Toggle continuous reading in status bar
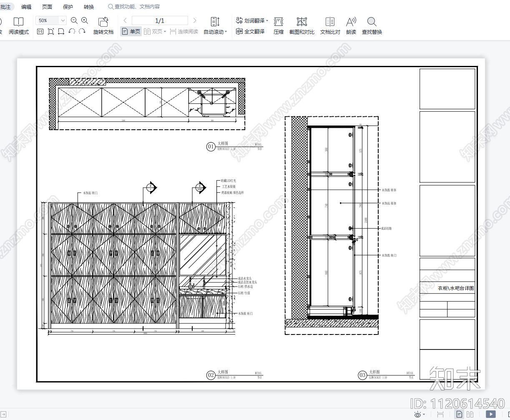The height and width of the screenshot is (420, 510). pos(440,414)
